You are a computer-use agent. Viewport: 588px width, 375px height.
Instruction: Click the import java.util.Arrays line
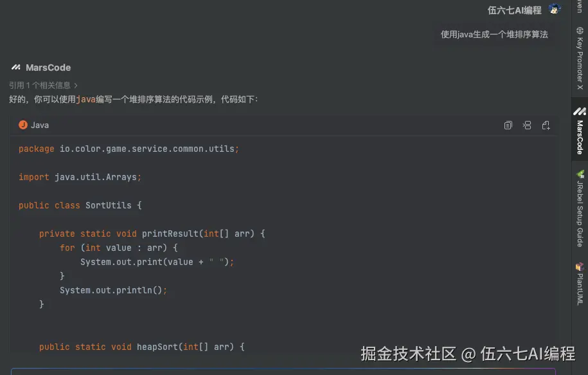pos(80,177)
